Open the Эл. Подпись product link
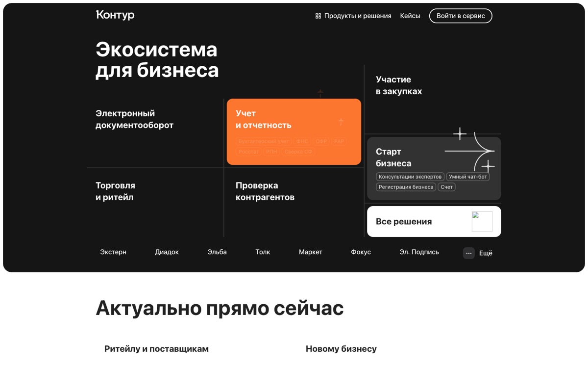 (419, 252)
